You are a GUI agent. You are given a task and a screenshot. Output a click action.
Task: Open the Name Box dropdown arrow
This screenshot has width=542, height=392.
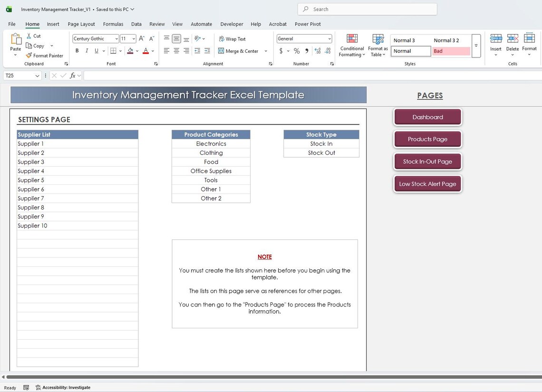point(37,76)
